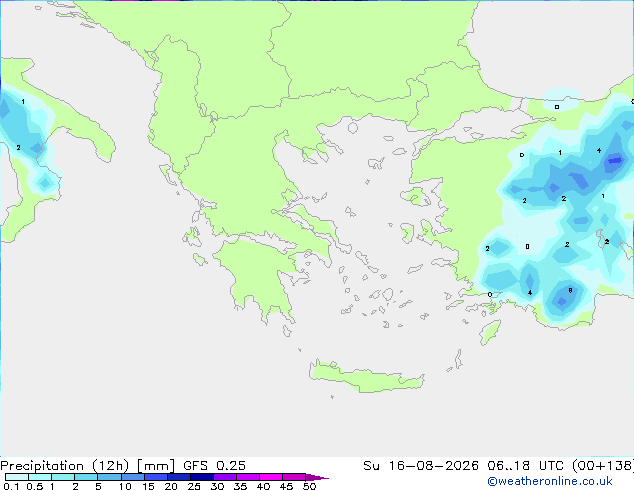Click the '45' legend scale label
Screen dimensions: 634x490
click(286, 486)
